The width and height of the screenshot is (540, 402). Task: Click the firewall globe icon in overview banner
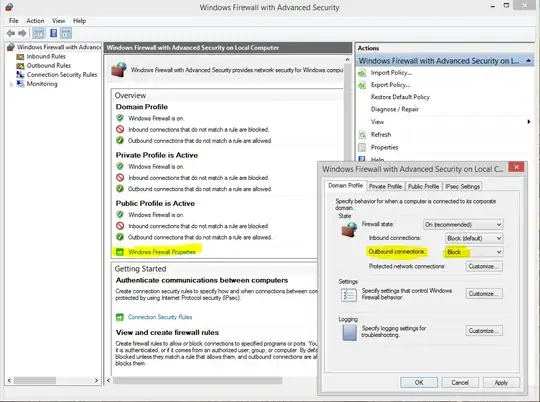pos(119,70)
